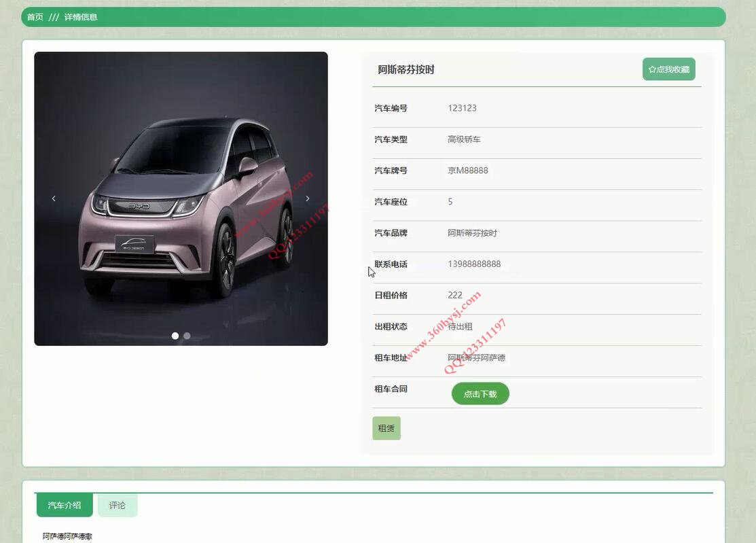The width and height of the screenshot is (756, 543).
Task: Click the 日租价格 label
Action: pos(391,295)
